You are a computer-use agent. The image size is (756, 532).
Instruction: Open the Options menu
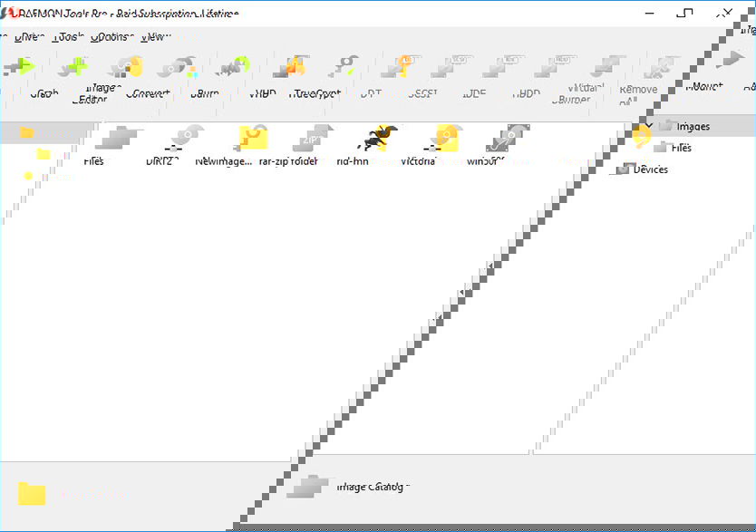coord(111,36)
